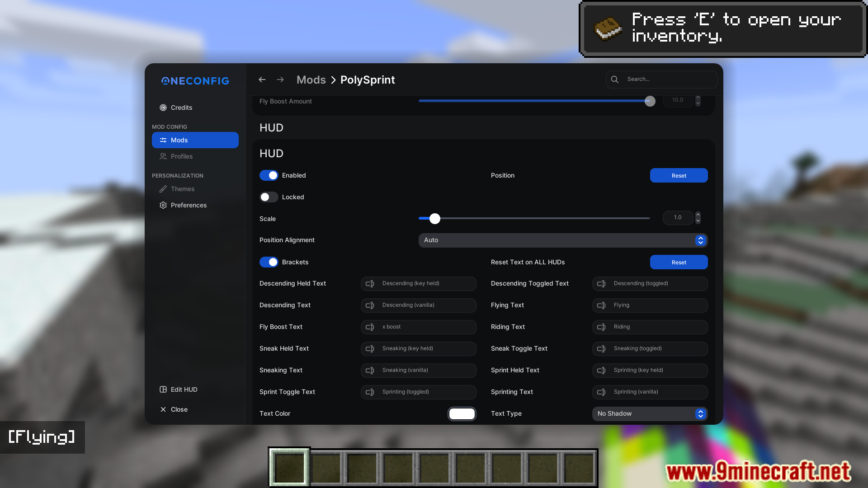
Task: Click text icon in Descending Text field
Action: [x=370, y=305]
